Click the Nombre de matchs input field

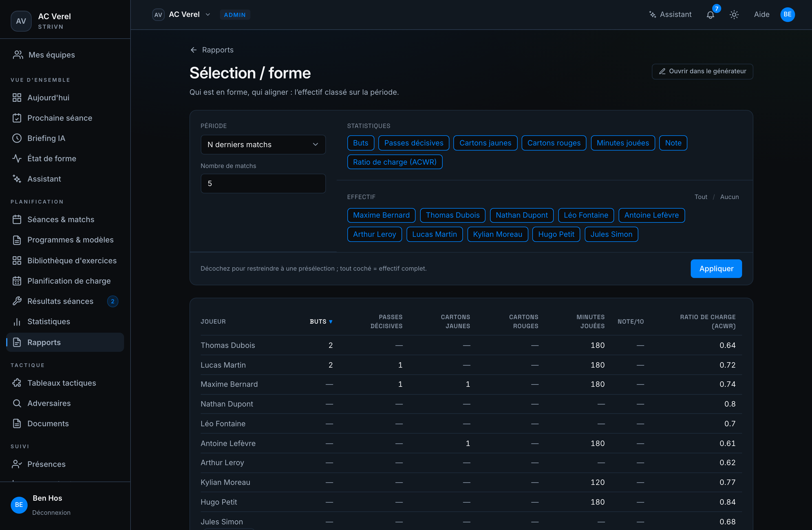point(263,184)
